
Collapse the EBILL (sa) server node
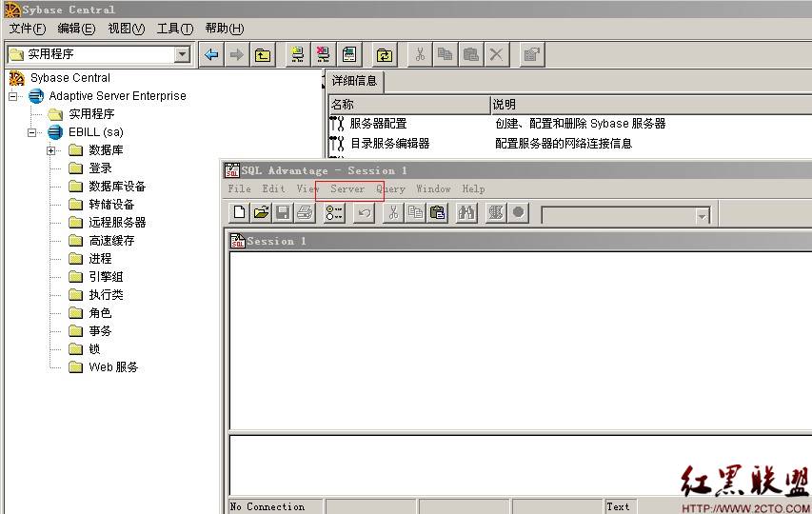(x=32, y=132)
